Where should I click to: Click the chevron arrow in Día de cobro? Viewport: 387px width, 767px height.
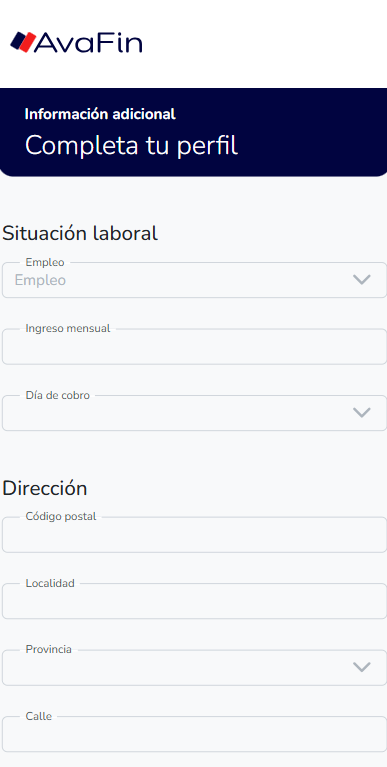click(362, 413)
